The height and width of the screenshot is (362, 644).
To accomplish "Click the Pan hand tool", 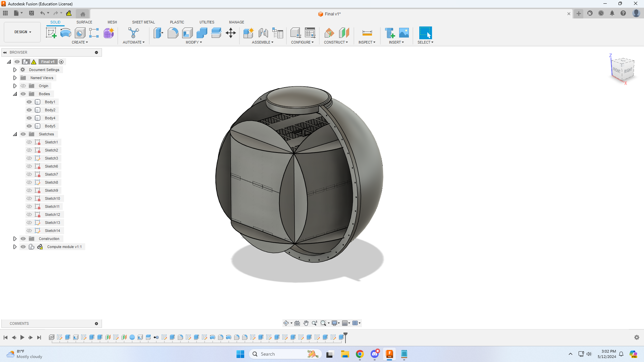I will [x=306, y=323].
